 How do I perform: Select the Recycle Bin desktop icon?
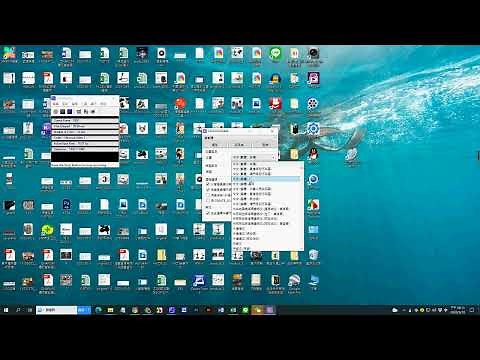tap(313, 255)
